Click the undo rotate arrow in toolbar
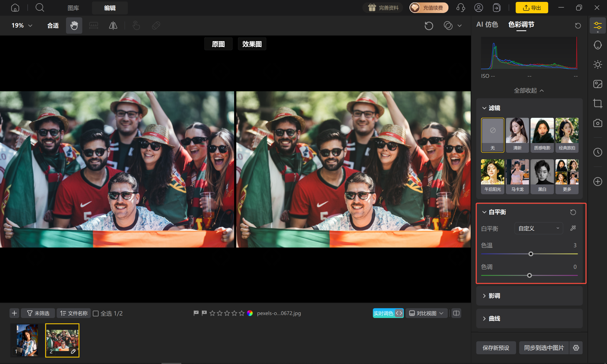The width and height of the screenshot is (607, 364). 429,26
